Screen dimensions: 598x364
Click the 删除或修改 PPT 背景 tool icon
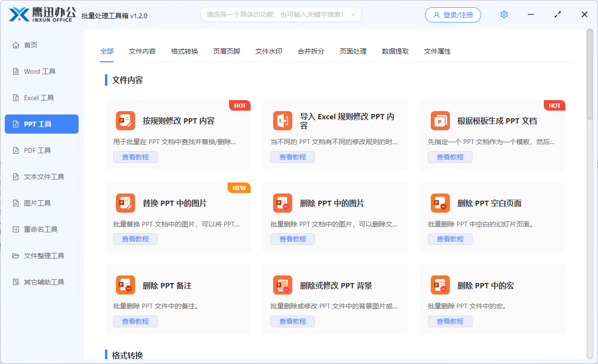(x=283, y=285)
